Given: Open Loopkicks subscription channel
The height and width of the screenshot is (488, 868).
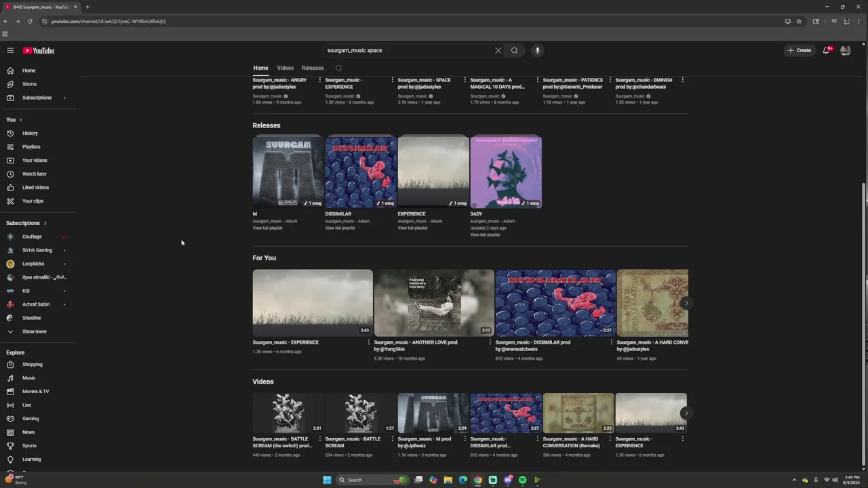Looking at the screenshot, I should click(37, 264).
